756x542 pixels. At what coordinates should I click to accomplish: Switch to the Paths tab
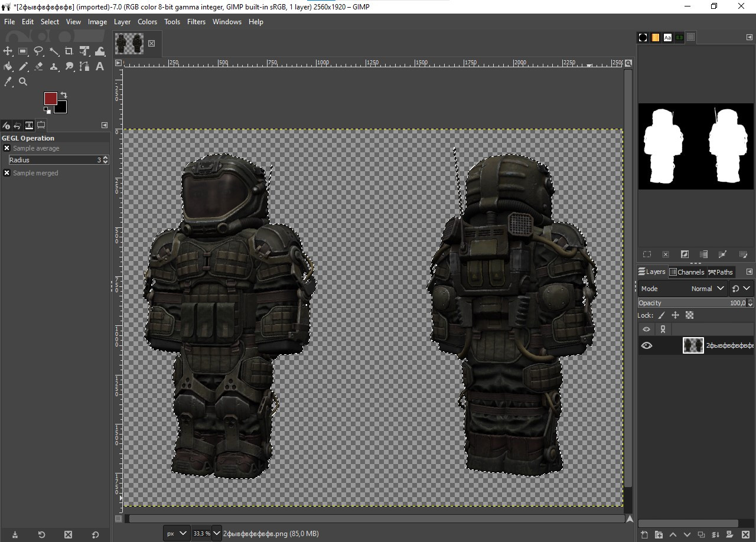720,272
